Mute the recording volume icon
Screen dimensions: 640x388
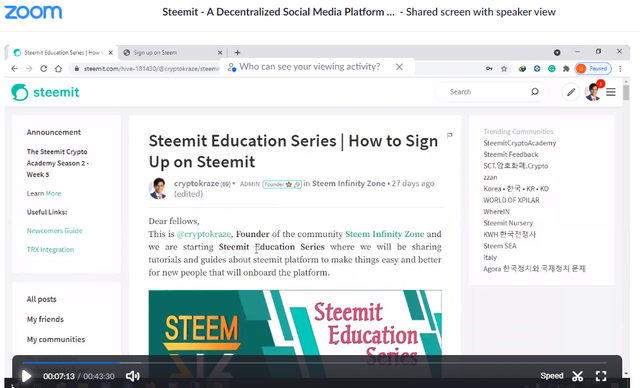point(133,376)
